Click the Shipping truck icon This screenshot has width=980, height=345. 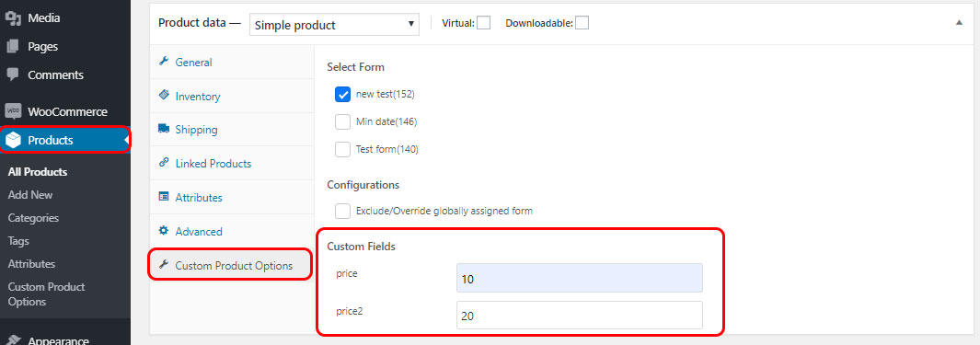(x=164, y=129)
